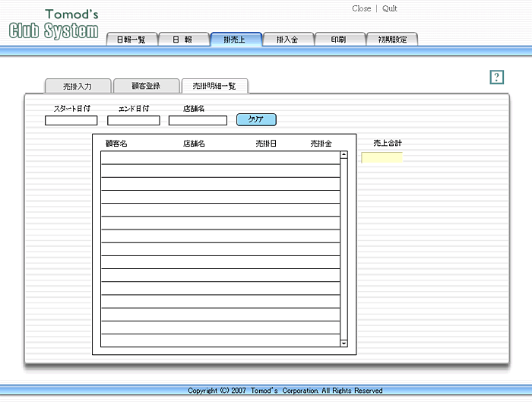Go to the 掛入金 tab
This screenshot has width=532, height=402.
point(287,40)
